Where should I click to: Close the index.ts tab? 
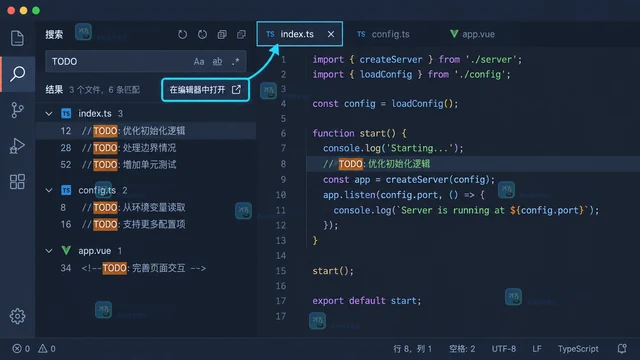tap(331, 34)
